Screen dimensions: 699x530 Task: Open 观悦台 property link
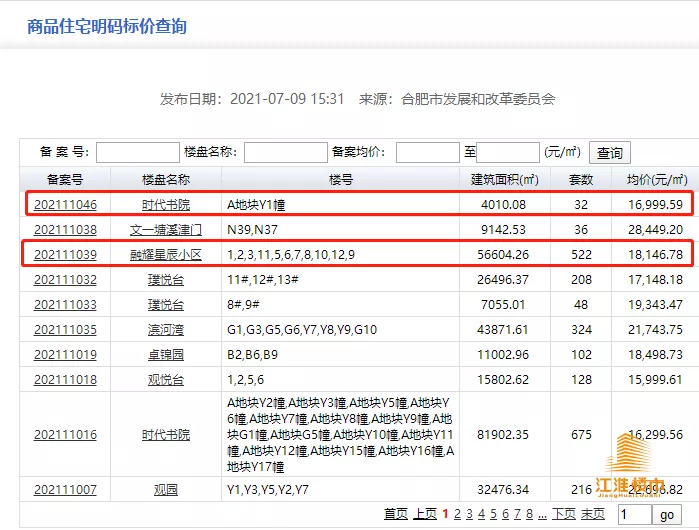[x=166, y=379]
